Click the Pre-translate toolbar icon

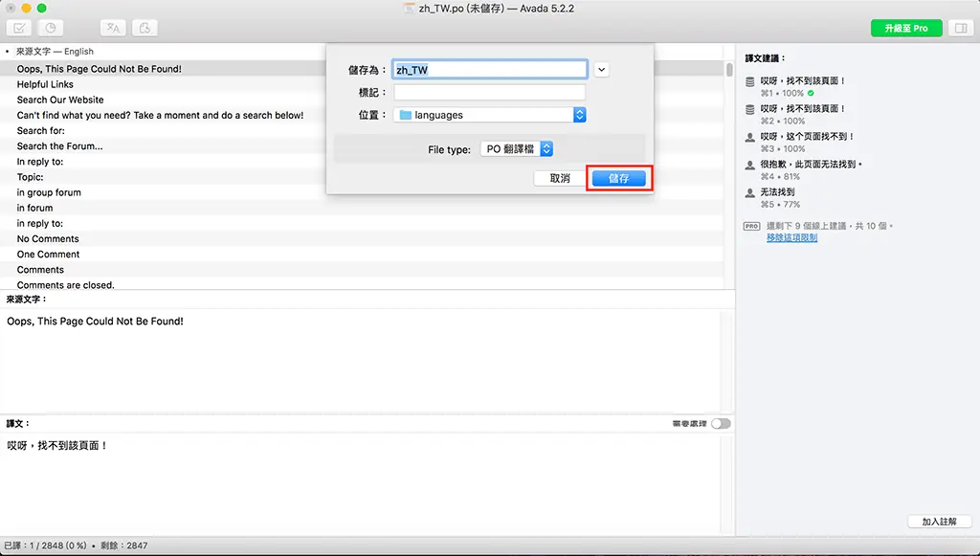(x=113, y=28)
